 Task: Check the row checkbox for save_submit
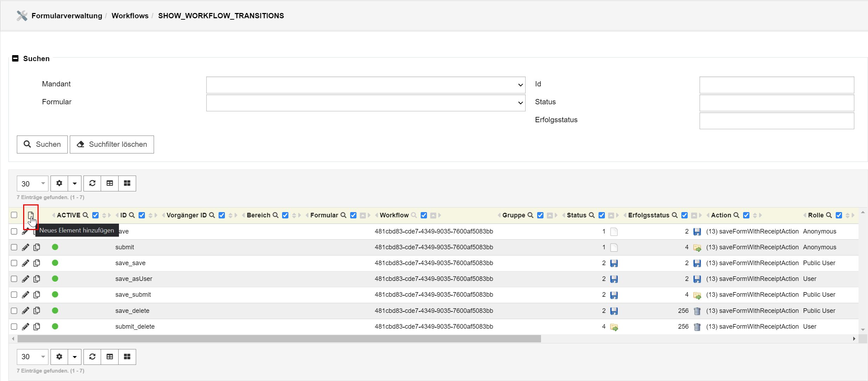tap(14, 295)
